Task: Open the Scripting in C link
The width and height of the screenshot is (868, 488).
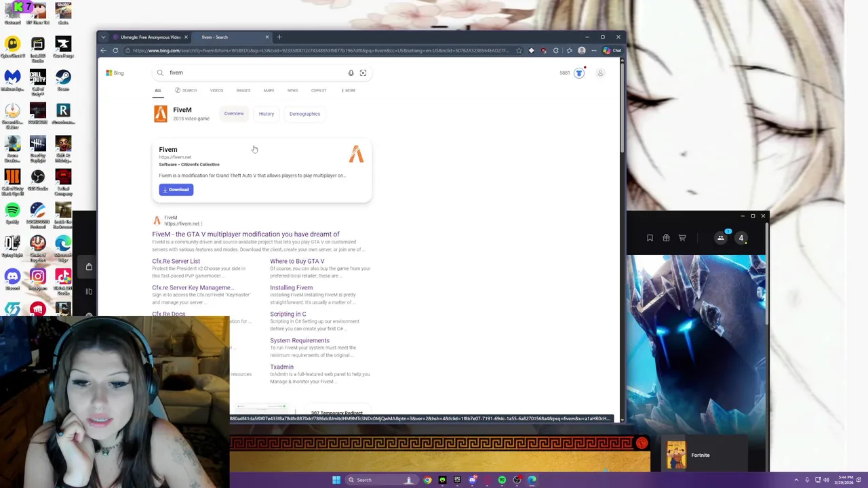Action: coord(288,314)
